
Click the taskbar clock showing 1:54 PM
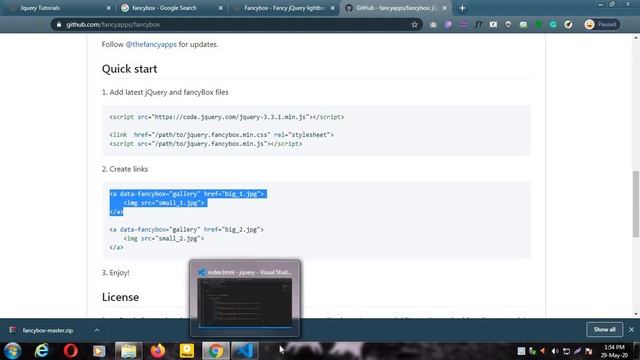(614, 351)
